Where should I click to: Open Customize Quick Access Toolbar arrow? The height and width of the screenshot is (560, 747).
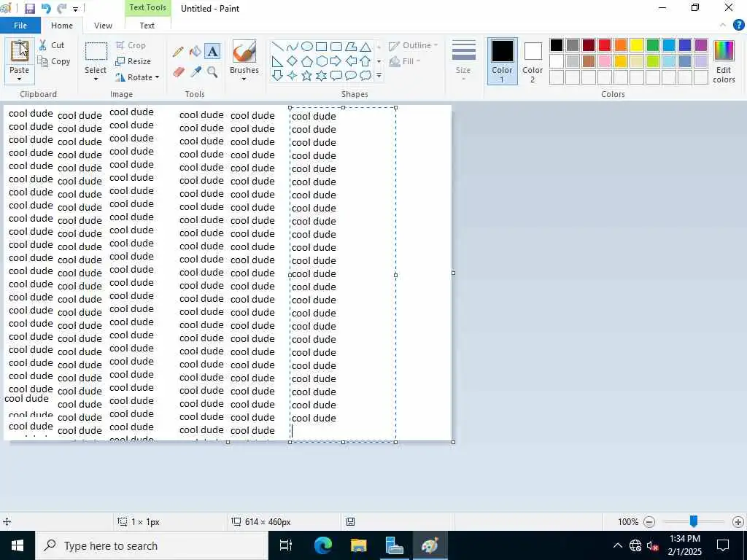[x=75, y=9]
